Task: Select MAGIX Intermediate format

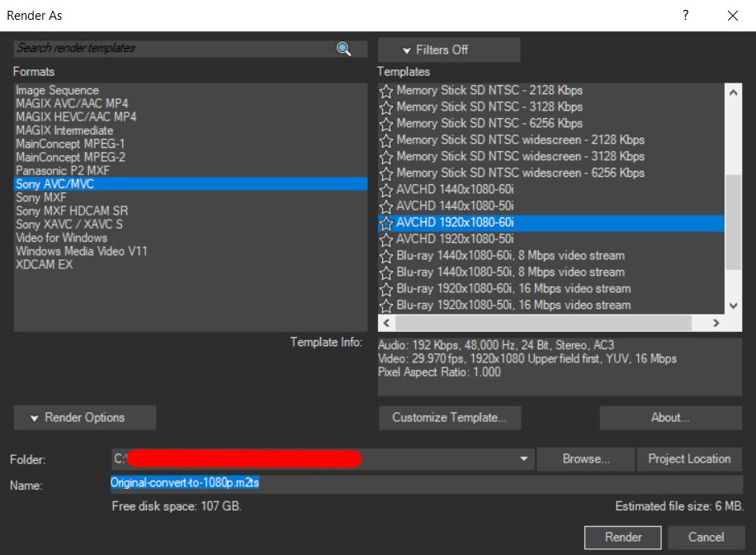Action: (191, 130)
